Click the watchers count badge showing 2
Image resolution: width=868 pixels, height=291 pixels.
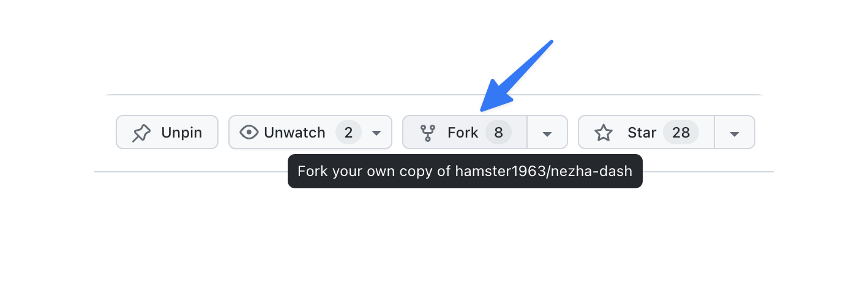point(348,132)
